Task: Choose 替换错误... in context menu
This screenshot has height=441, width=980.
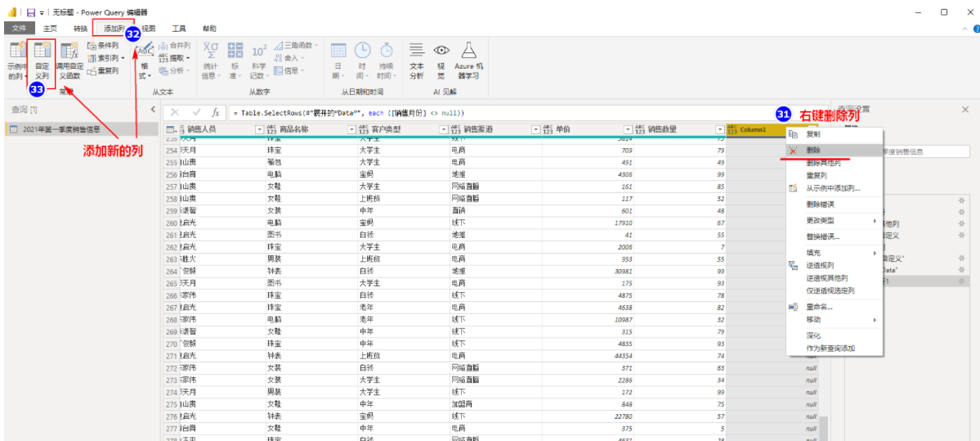Action: 834,236
